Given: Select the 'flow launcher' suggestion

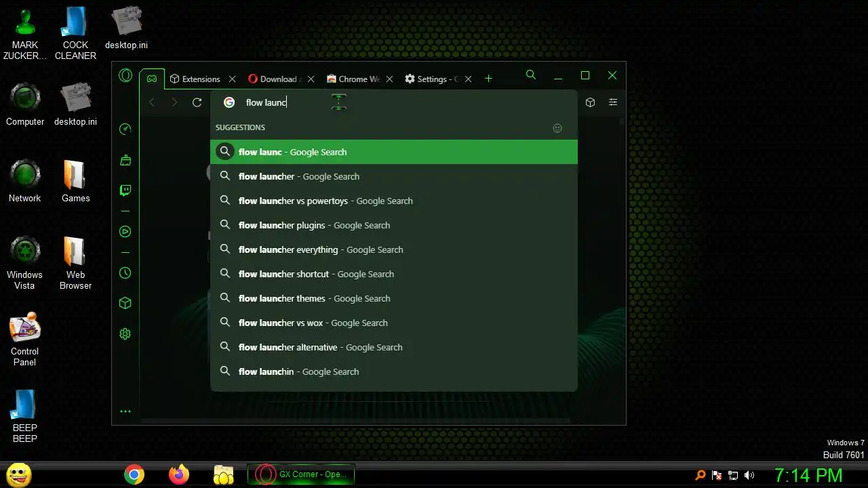Looking at the screenshot, I should click(394, 176).
